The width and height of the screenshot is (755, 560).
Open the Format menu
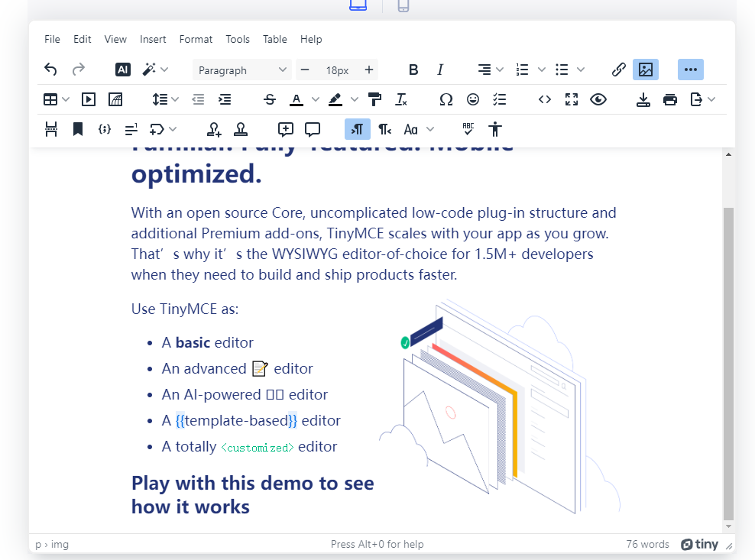pyautogui.click(x=196, y=39)
